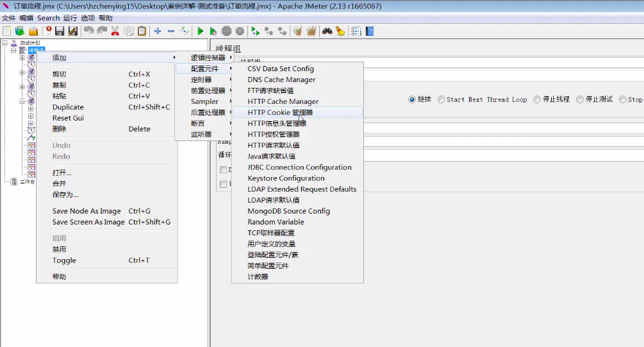Viewport: 644px width, 347px height.
Task: Click Save Node As Image entry
Action: pyautogui.click(x=107, y=211)
